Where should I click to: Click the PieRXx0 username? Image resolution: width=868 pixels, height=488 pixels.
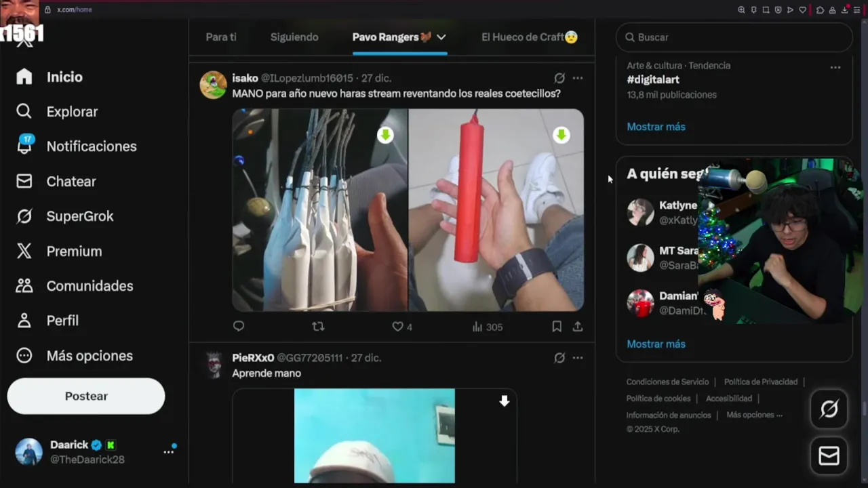(253, 358)
